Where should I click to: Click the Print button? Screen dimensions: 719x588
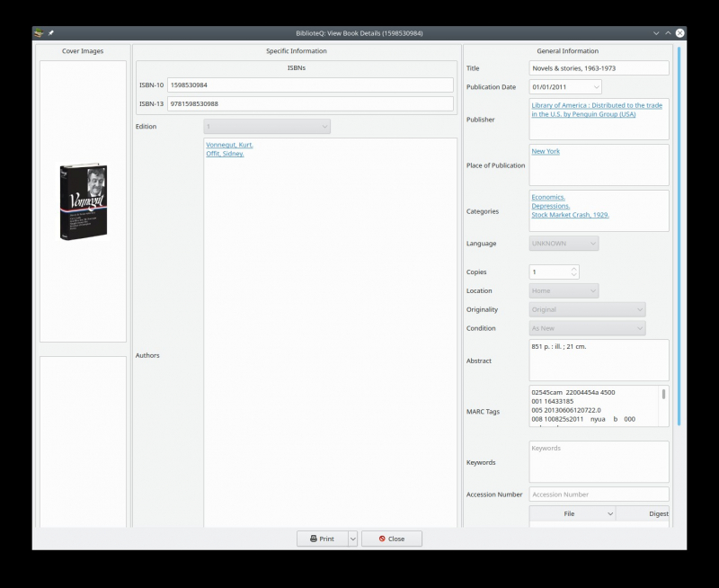pos(323,539)
